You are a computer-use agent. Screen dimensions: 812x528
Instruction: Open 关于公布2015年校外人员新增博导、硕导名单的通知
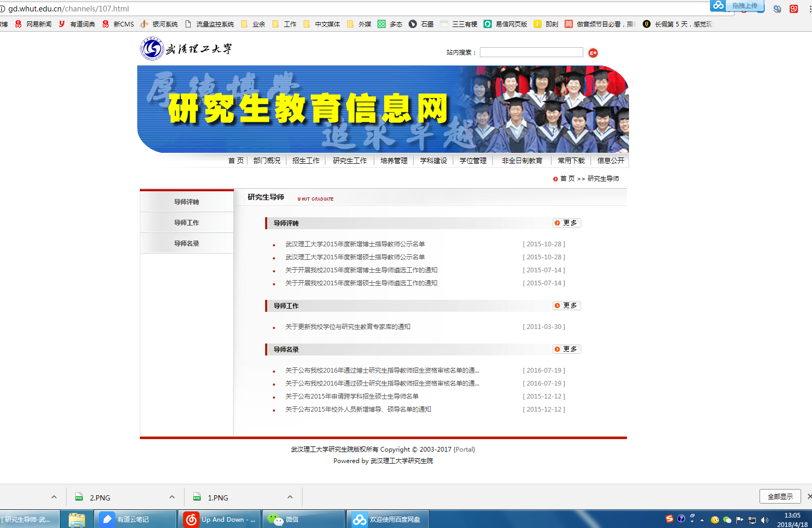click(x=358, y=410)
